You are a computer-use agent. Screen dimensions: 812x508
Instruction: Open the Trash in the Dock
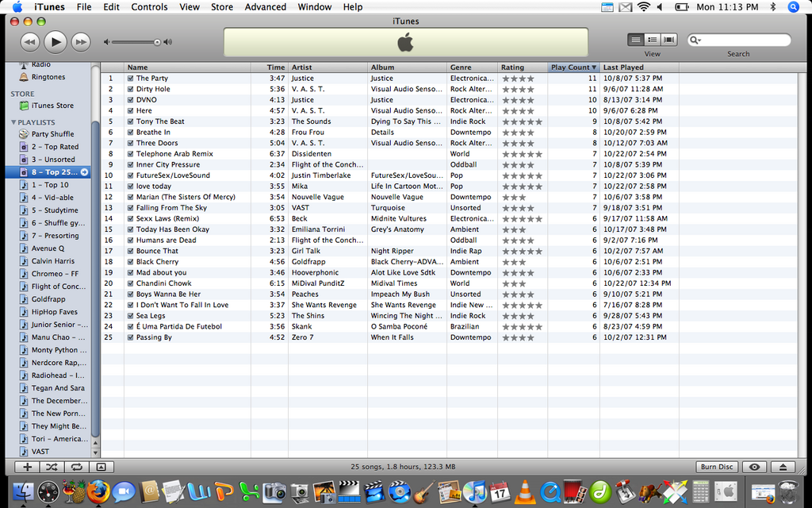pos(788,491)
